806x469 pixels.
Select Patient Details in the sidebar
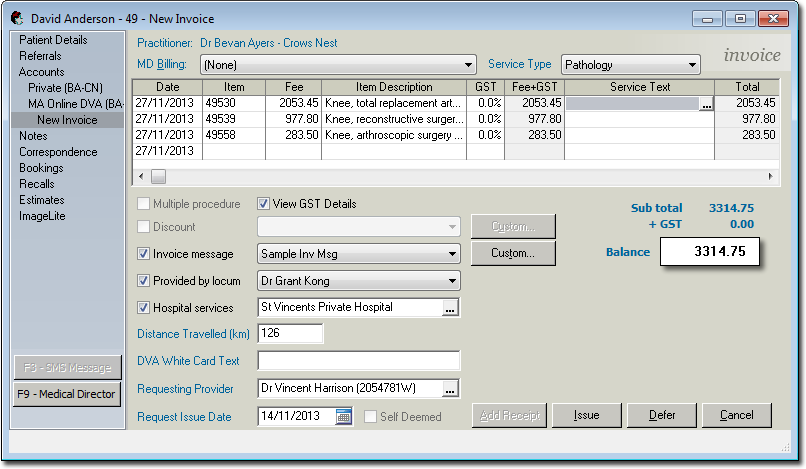point(53,40)
